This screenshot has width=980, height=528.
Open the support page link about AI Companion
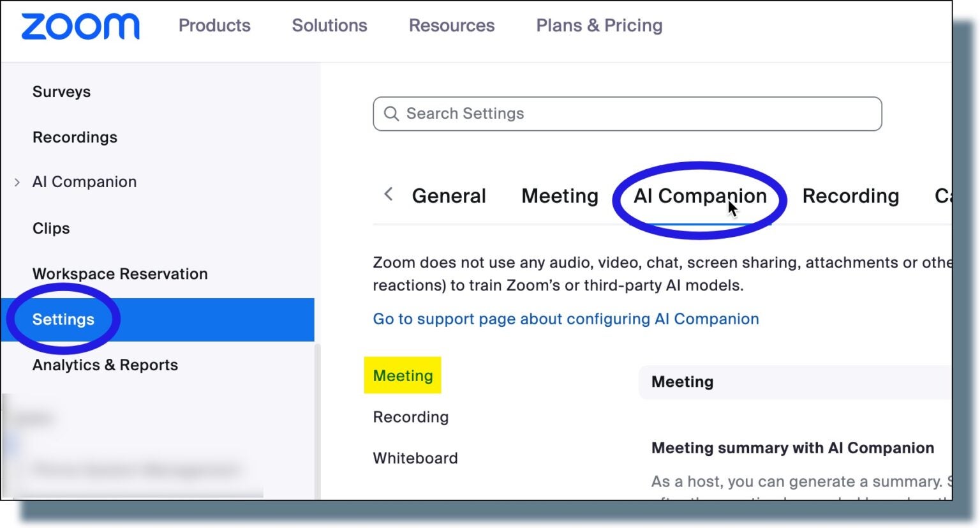click(565, 319)
